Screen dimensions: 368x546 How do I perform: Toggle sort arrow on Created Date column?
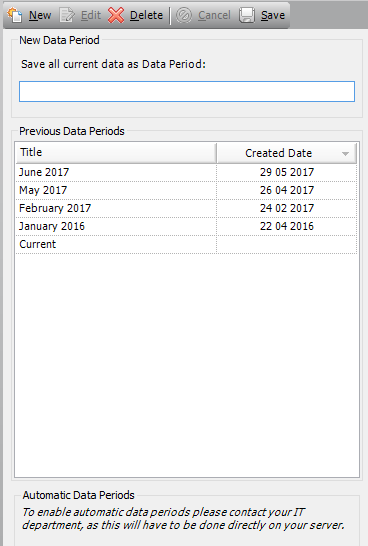pyautogui.click(x=345, y=154)
